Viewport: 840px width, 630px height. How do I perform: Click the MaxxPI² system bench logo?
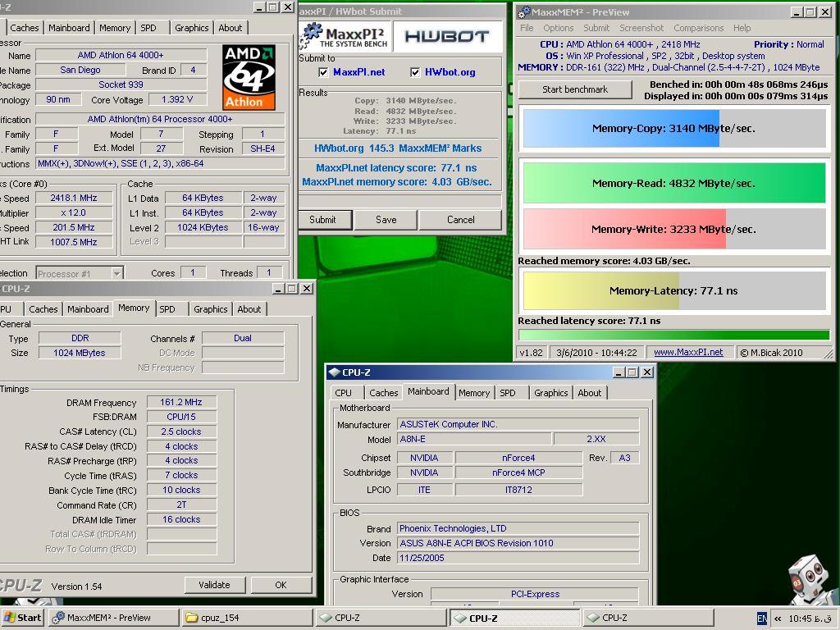(345, 36)
